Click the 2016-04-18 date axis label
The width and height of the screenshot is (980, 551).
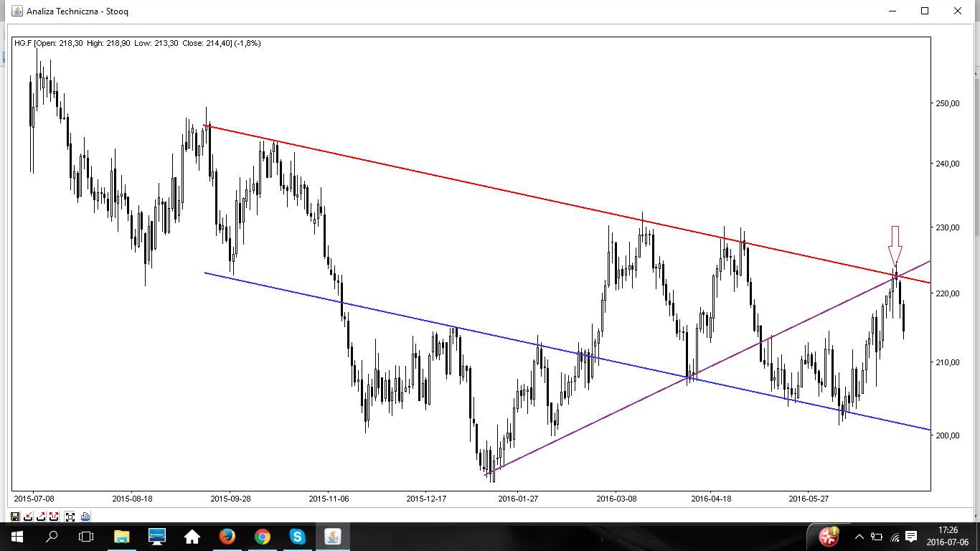[x=711, y=498]
